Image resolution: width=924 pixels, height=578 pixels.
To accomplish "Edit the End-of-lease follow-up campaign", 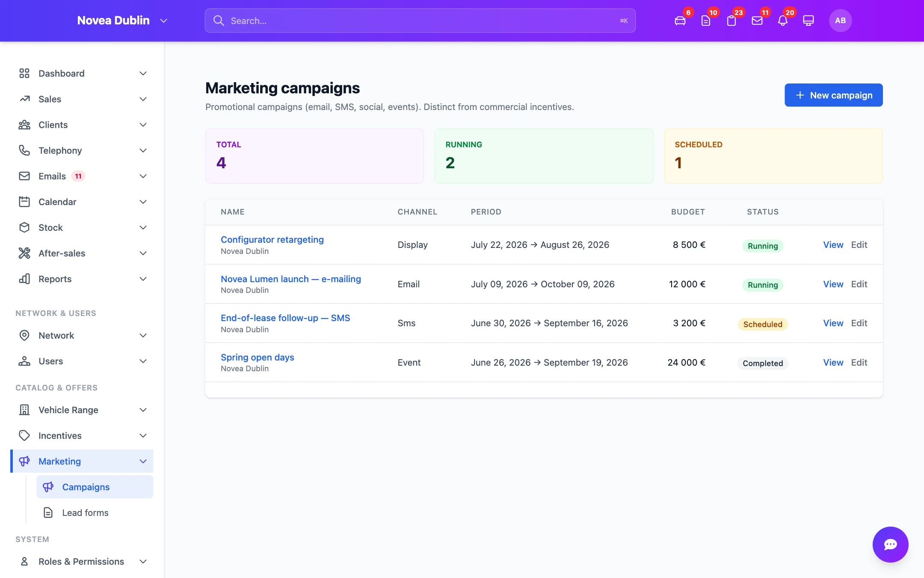I will click(859, 323).
